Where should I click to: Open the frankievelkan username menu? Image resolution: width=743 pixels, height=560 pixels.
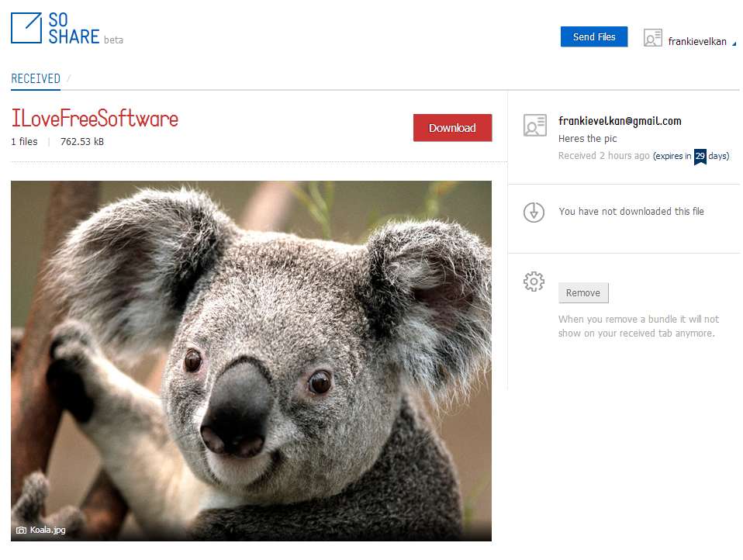tap(697, 41)
